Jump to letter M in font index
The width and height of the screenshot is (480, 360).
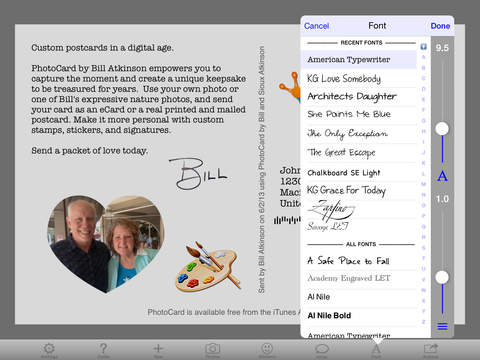point(424,184)
